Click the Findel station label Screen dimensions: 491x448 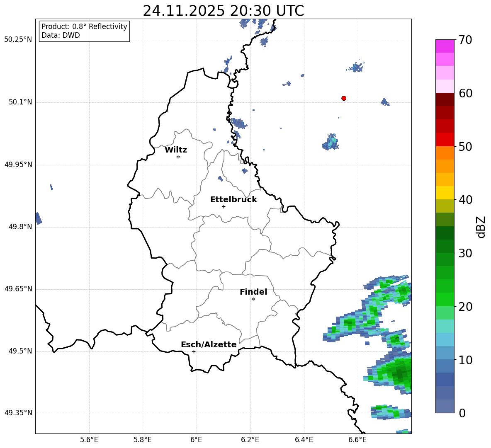click(x=253, y=292)
